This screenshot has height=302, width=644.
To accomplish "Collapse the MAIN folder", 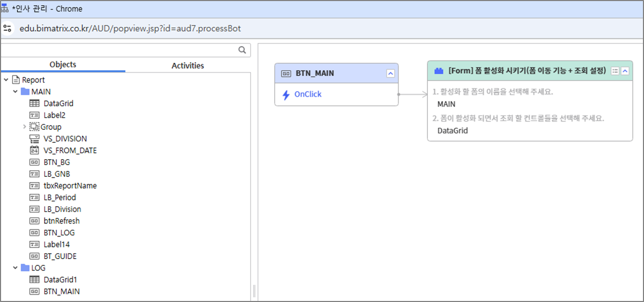I will [x=15, y=92].
